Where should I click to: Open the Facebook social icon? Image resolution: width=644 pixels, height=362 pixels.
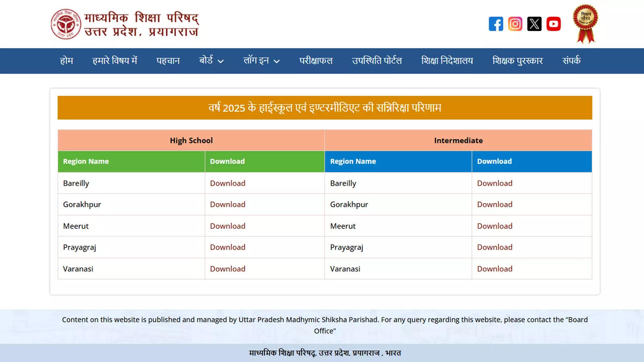[x=496, y=24]
